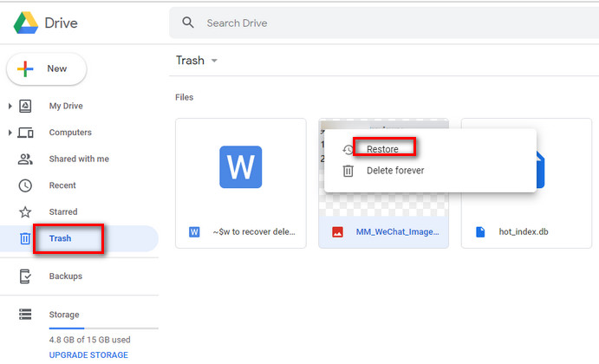Viewport: 599px width, 364px height.
Task: Open the Trash title dropdown arrow
Action: (x=214, y=61)
